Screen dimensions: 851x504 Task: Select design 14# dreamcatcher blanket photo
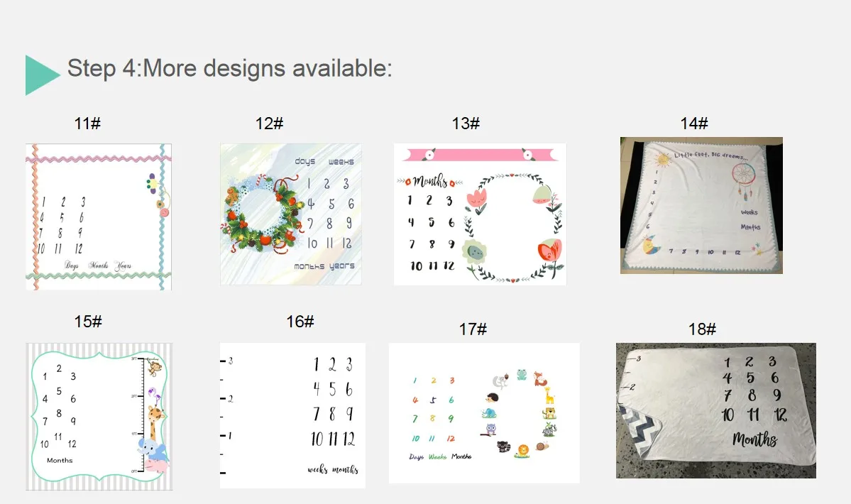[701, 206]
